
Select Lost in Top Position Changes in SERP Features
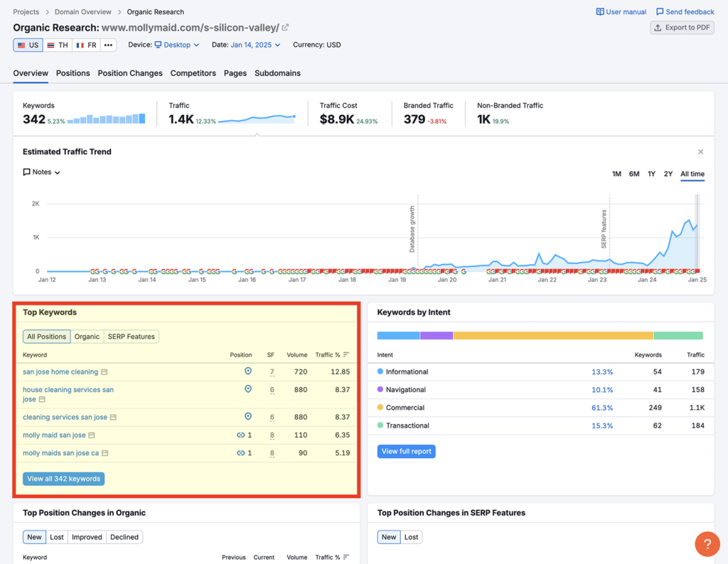coord(412,537)
